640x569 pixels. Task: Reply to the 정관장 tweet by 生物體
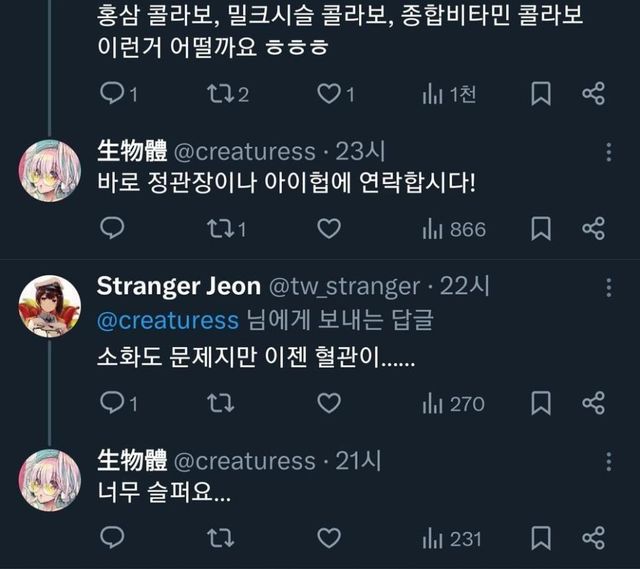[x=113, y=229]
